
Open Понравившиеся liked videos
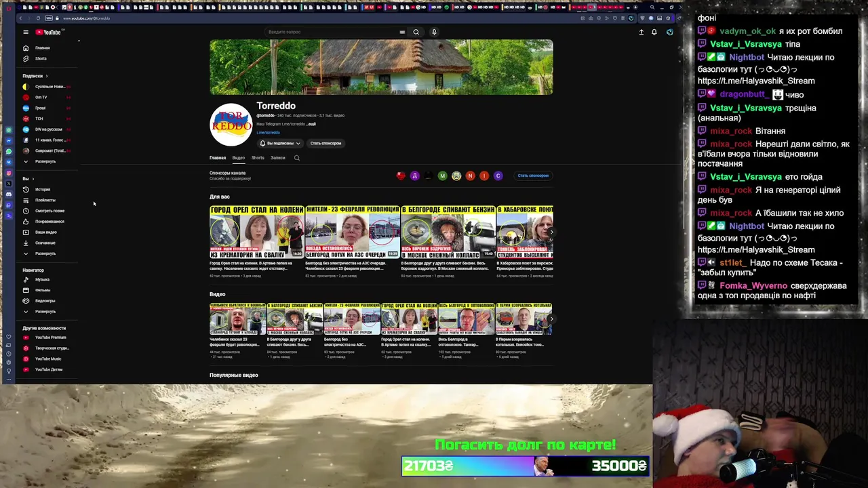click(x=50, y=222)
